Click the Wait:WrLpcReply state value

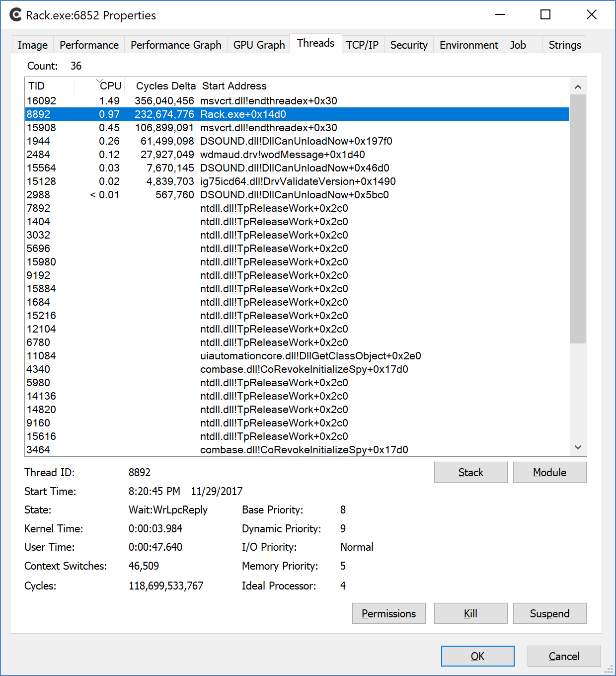pos(168,510)
